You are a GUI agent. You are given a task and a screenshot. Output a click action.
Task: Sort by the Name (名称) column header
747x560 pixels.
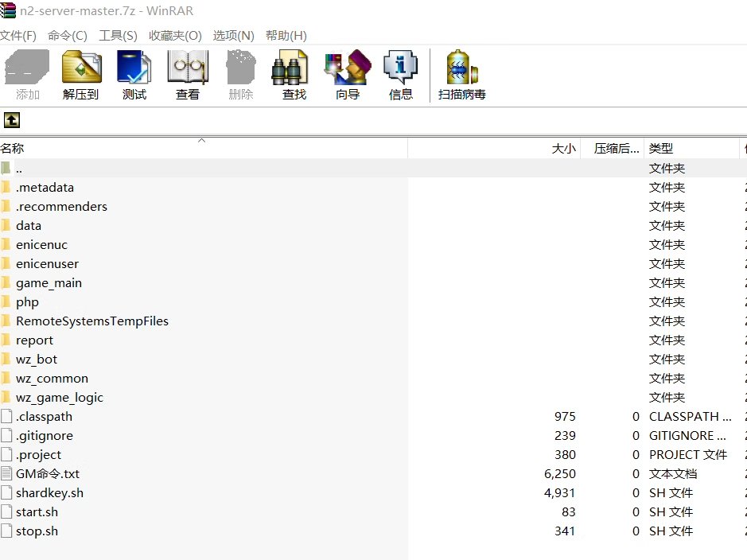pos(204,149)
